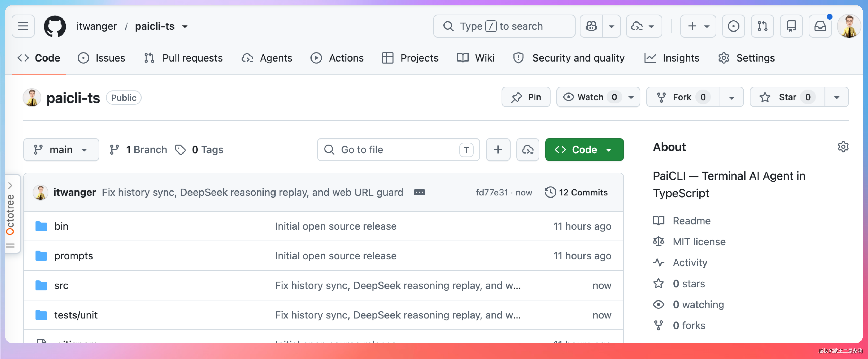Open Security and quality tab
This screenshot has height=359, width=868.
(x=569, y=58)
